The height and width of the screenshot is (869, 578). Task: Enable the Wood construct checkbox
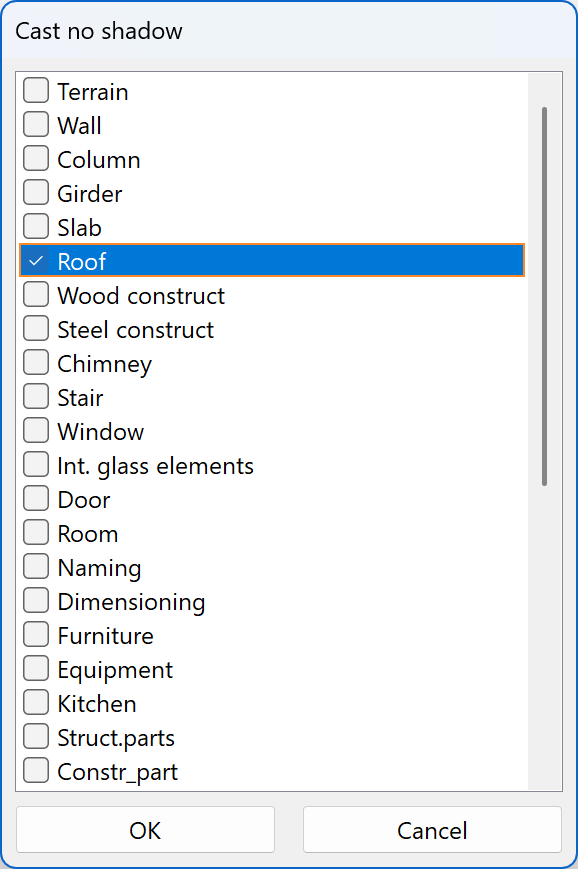(x=35, y=294)
